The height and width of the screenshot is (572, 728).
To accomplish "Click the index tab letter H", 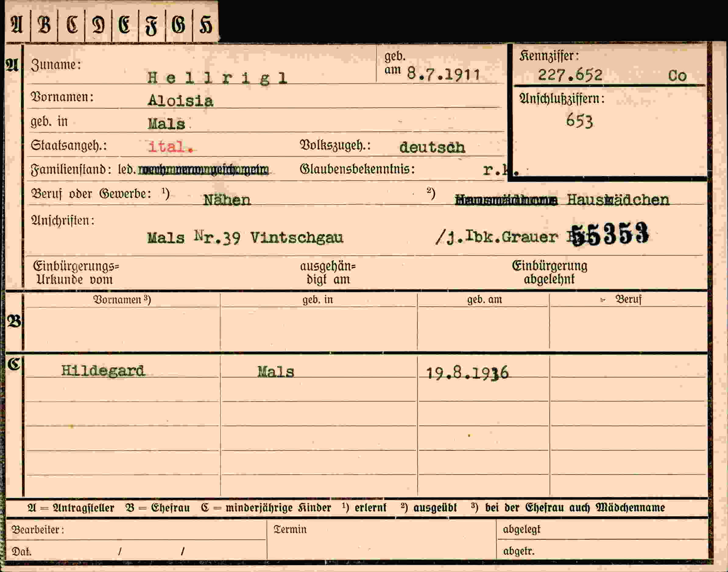I will (x=206, y=25).
